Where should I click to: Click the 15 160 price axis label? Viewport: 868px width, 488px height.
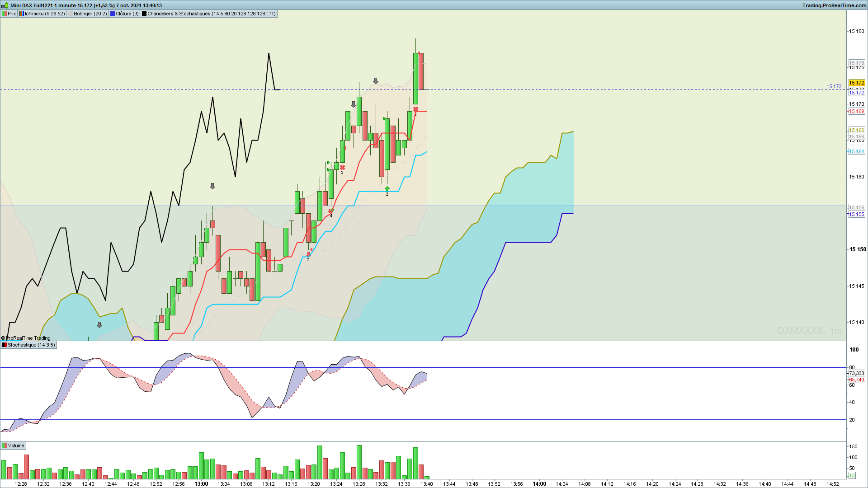point(856,177)
